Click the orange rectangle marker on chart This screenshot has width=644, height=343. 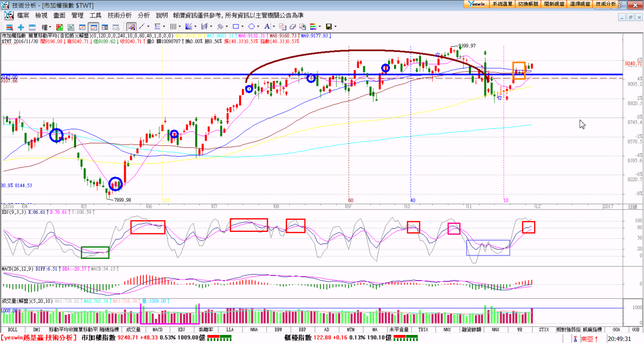pyautogui.click(x=519, y=70)
